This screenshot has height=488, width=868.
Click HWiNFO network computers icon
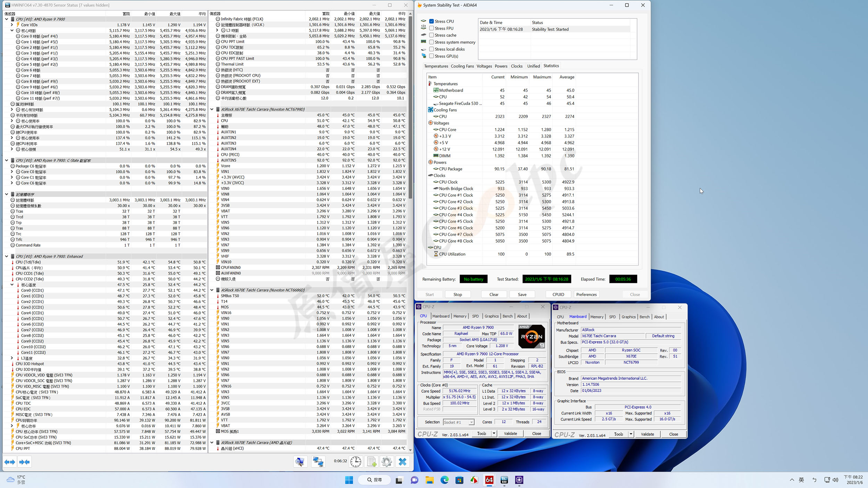(x=318, y=462)
